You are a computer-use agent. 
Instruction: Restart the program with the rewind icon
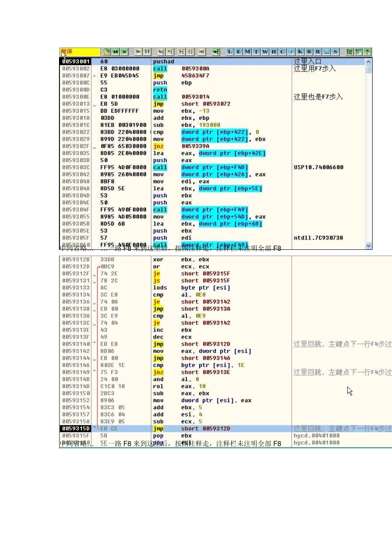(116, 52)
